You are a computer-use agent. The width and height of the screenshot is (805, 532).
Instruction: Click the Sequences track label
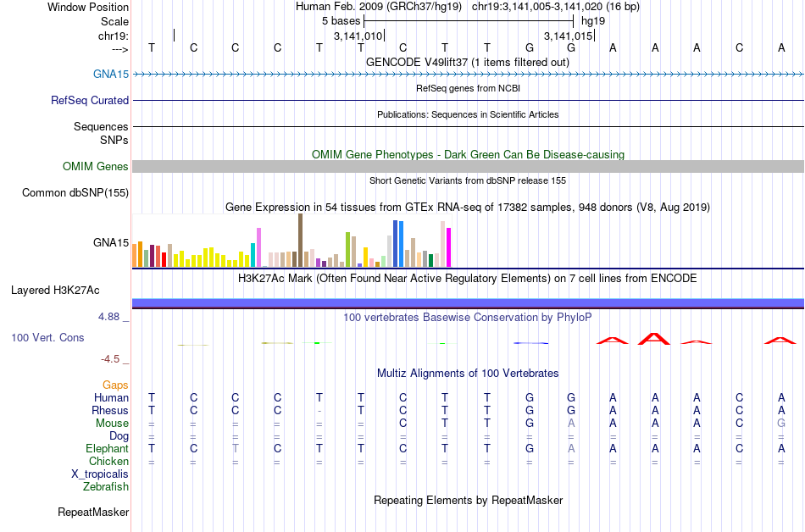click(101, 127)
